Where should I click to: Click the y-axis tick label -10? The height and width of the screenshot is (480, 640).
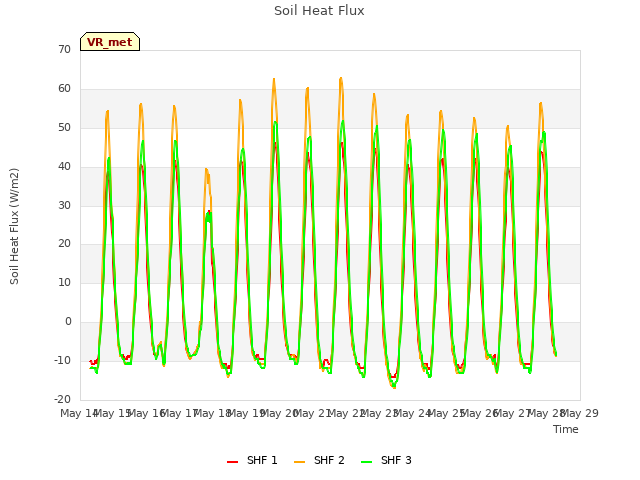[62, 360]
